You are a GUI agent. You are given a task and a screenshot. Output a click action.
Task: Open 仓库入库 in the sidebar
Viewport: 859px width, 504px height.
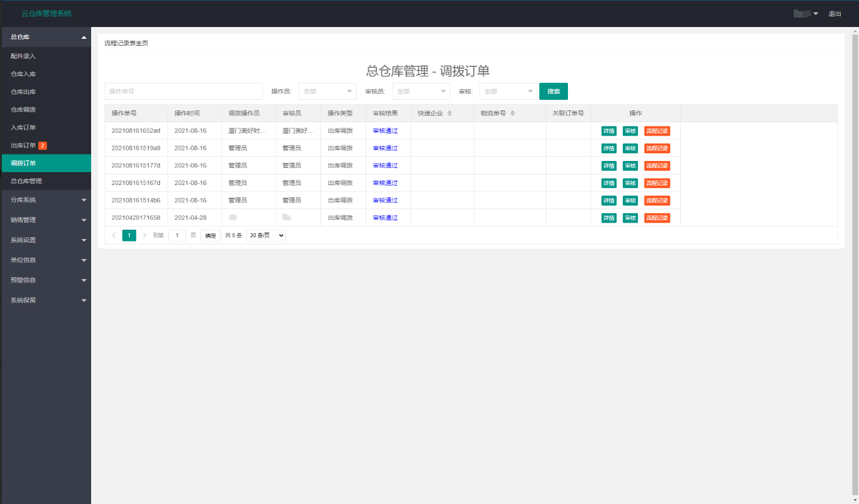46,74
